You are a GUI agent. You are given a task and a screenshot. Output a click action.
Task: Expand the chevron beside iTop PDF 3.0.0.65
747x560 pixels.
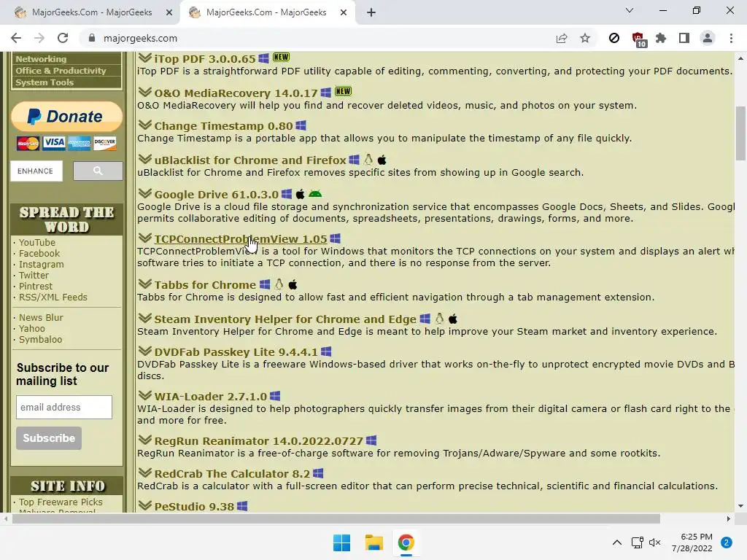145,58
